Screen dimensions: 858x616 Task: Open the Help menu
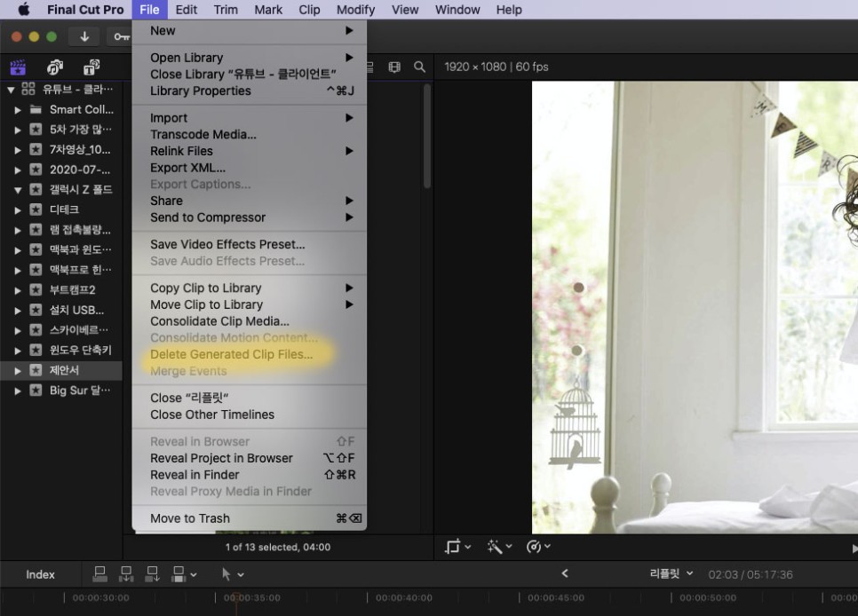coord(509,10)
